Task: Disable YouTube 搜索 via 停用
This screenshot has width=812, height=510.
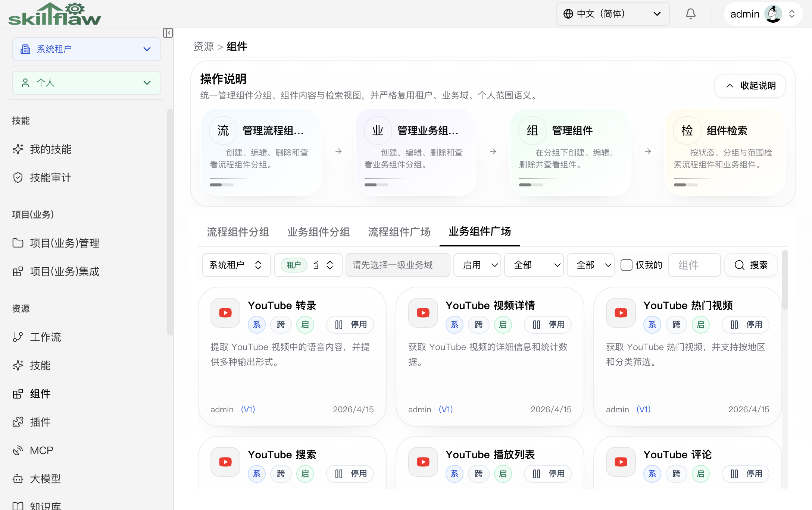Action: click(350, 474)
